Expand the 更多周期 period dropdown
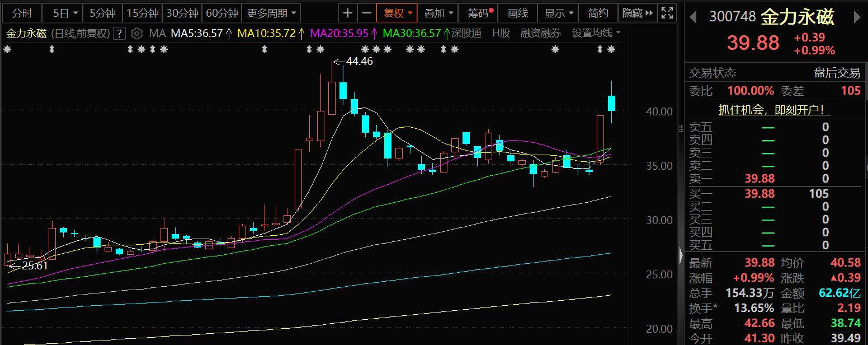 [x=272, y=13]
